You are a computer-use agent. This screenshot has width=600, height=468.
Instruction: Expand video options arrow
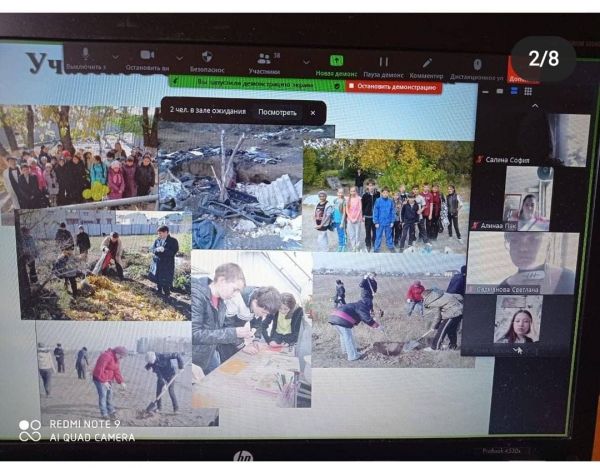179,58
